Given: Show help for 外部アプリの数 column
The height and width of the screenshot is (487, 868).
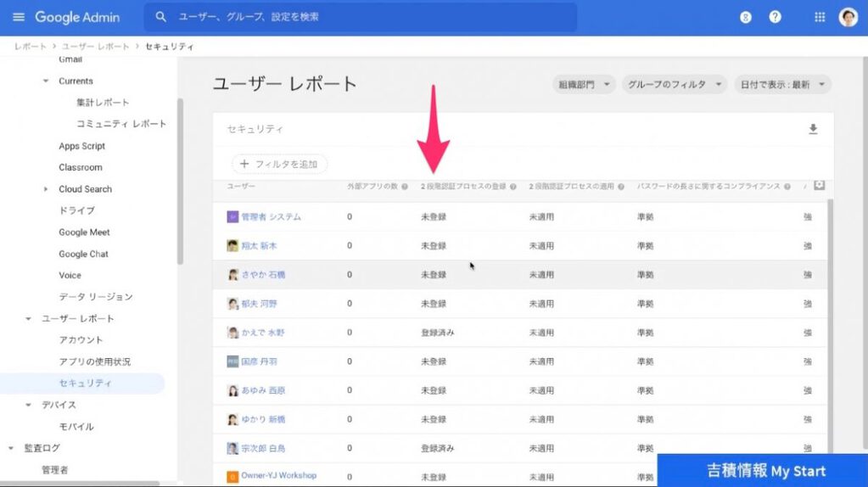Looking at the screenshot, I should coord(405,187).
